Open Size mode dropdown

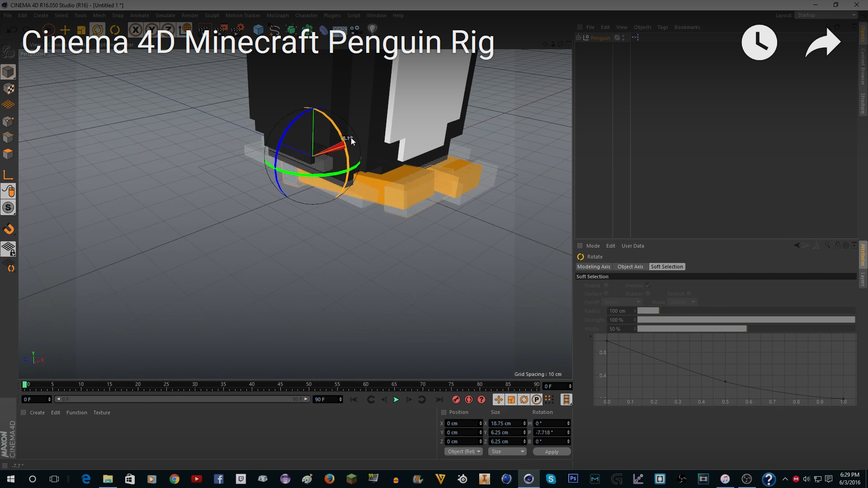(x=507, y=451)
